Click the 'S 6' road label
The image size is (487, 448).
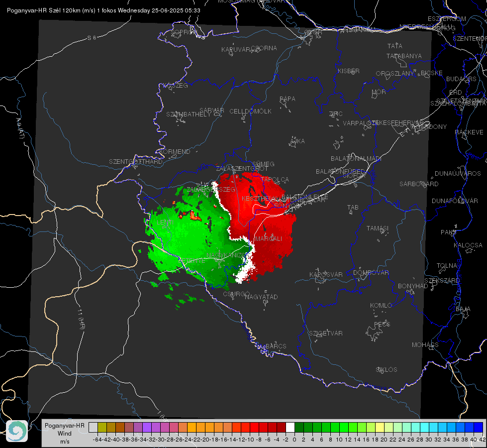[x=92, y=38]
